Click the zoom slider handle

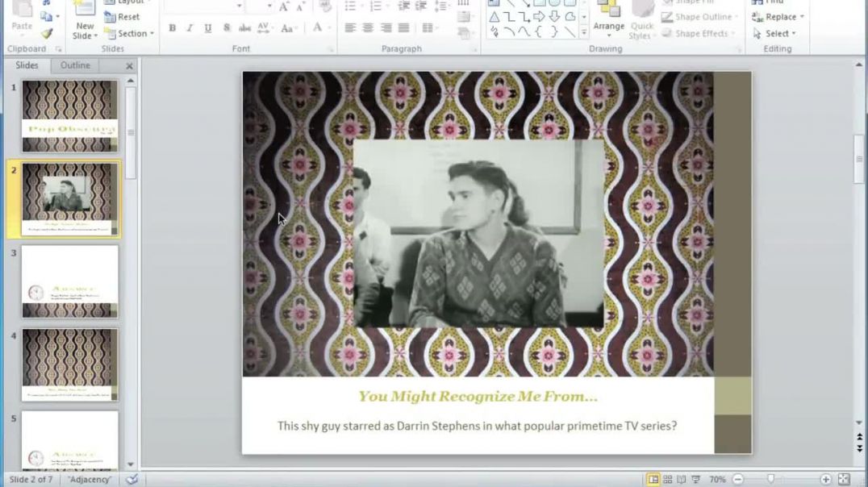(x=770, y=479)
